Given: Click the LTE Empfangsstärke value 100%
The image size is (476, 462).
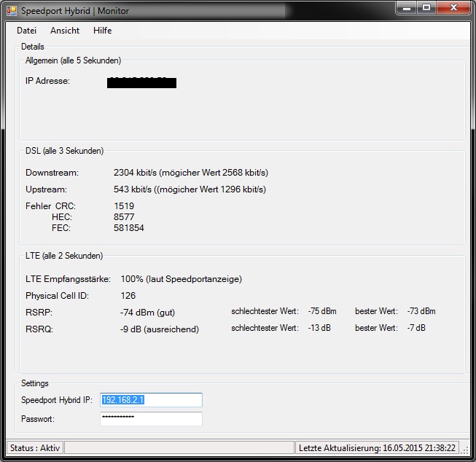Looking at the screenshot, I should (x=132, y=278).
